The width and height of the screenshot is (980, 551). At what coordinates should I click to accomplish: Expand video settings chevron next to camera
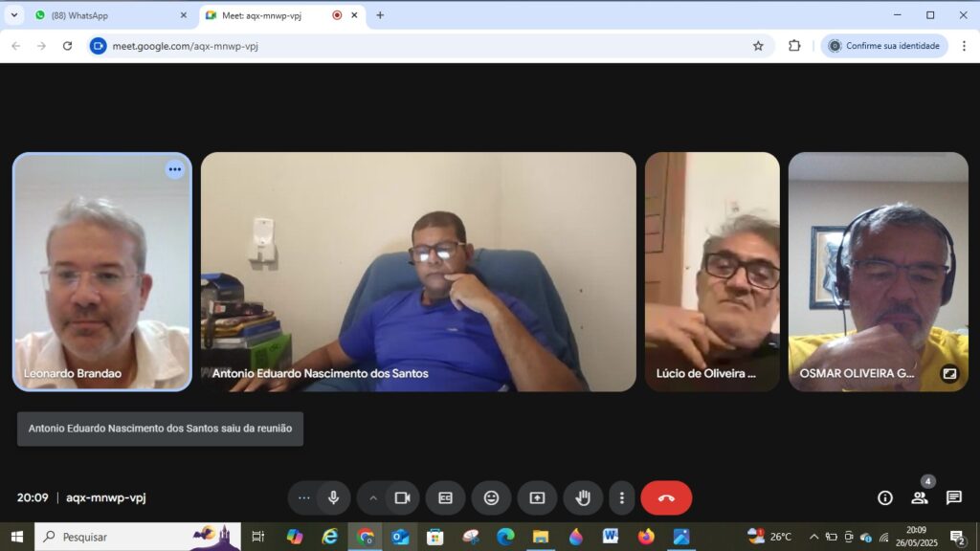point(373,497)
